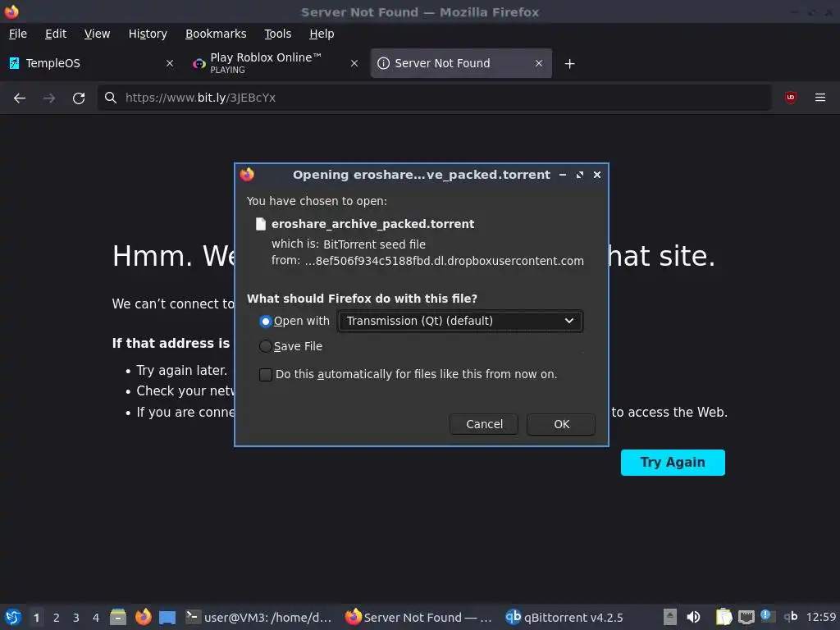The image size is (840, 630).
Task: Select the Open with radio button
Action: click(x=265, y=322)
